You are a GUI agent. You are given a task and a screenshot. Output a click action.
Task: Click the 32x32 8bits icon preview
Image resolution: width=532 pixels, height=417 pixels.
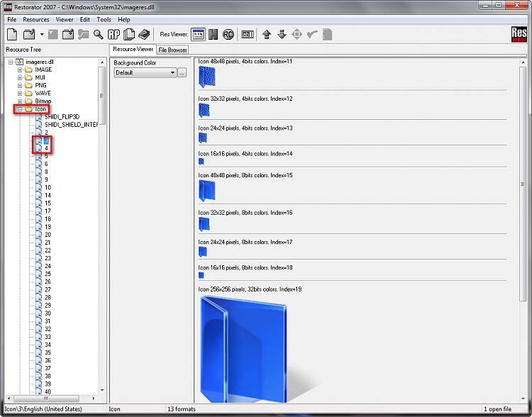point(204,224)
